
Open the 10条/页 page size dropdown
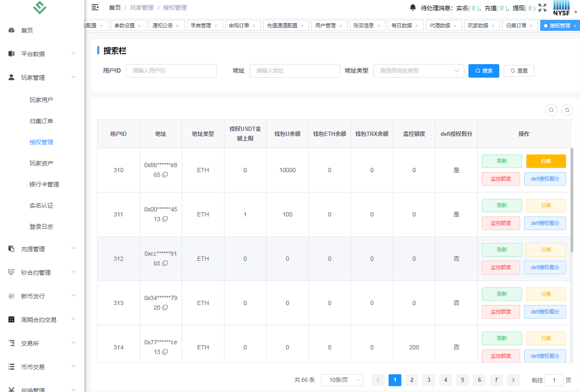[x=342, y=380]
